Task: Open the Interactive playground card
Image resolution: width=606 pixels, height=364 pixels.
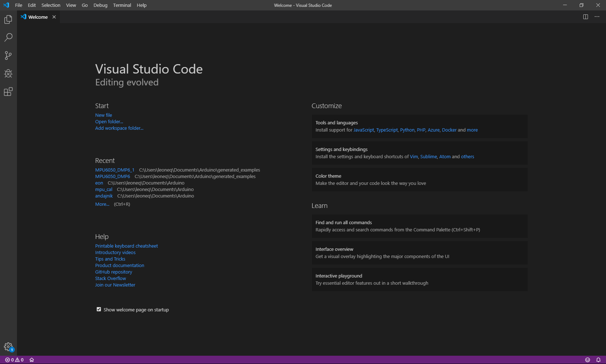Action: tap(420, 279)
